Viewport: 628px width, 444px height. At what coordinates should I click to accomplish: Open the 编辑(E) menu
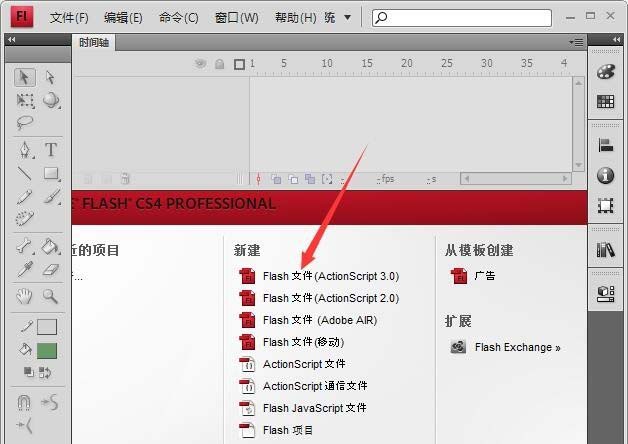123,18
